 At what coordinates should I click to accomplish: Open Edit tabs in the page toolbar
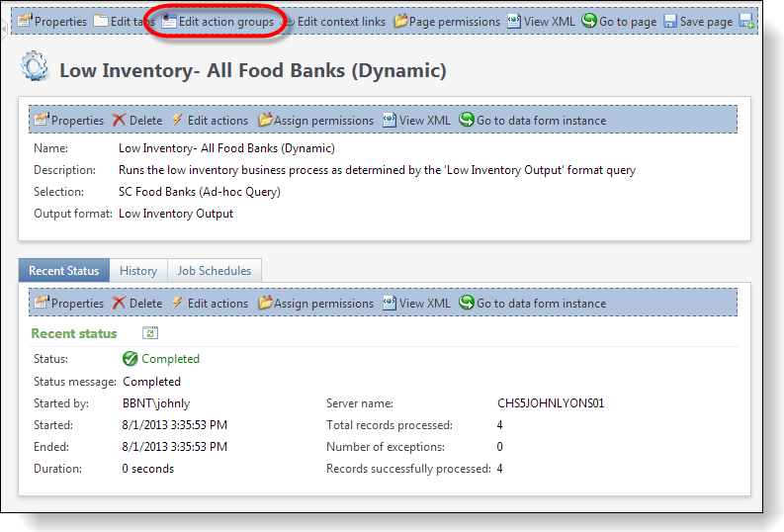[126, 22]
